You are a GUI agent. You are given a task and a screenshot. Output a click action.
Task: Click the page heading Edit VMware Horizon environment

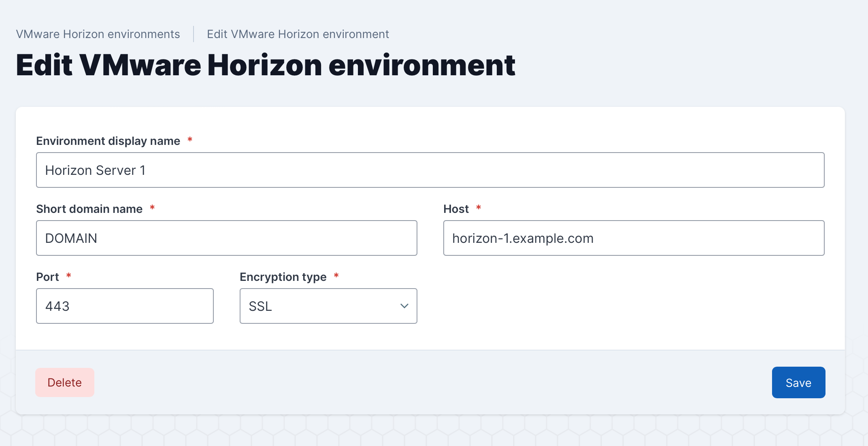coord(265,65)
